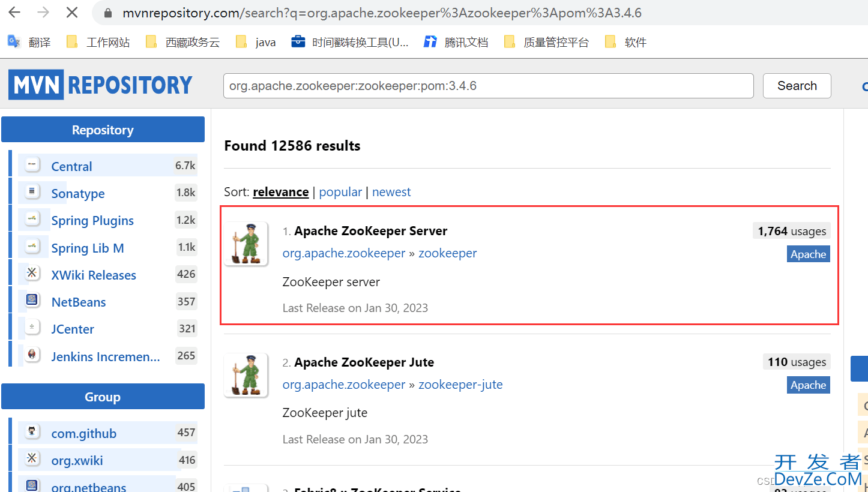Click the MVN Repository logo

point(100,85)
